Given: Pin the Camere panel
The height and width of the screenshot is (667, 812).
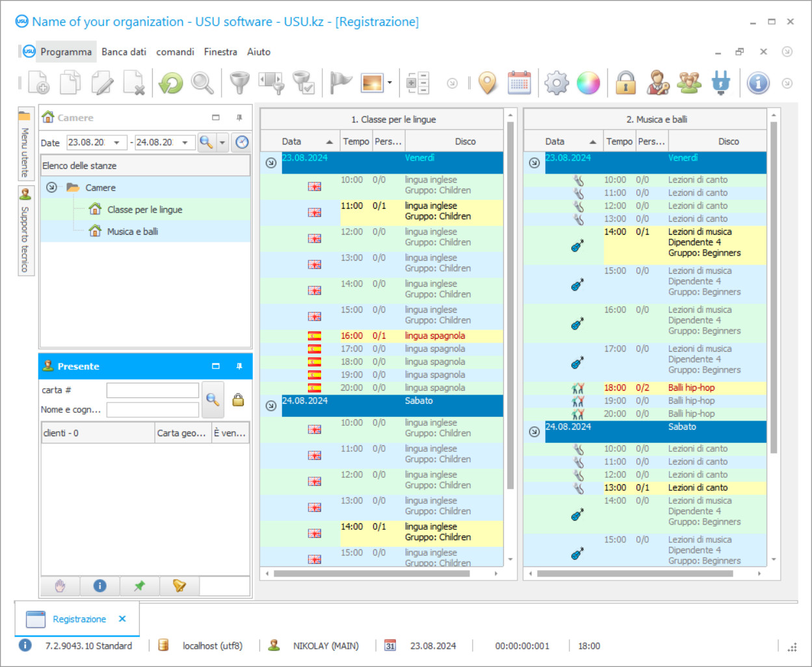Looking at the screenshot, I should click(x=239, y=118).
